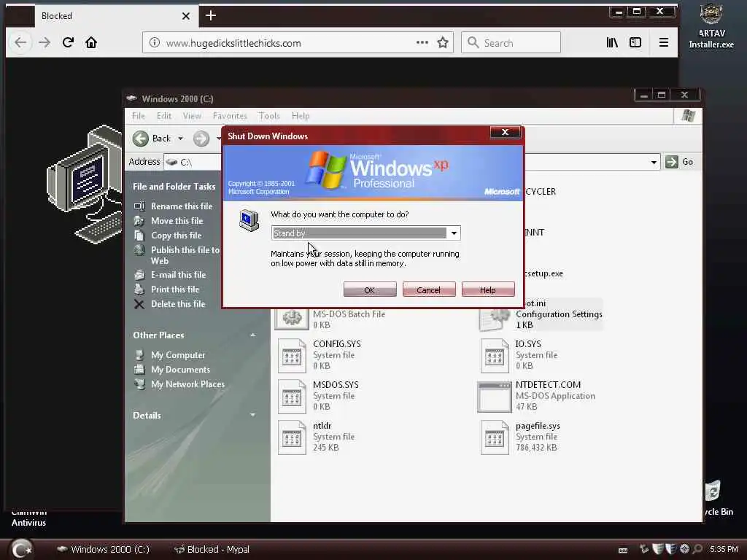
Task: Show site information icon in URL bar
Action: [x=155, y=43]
